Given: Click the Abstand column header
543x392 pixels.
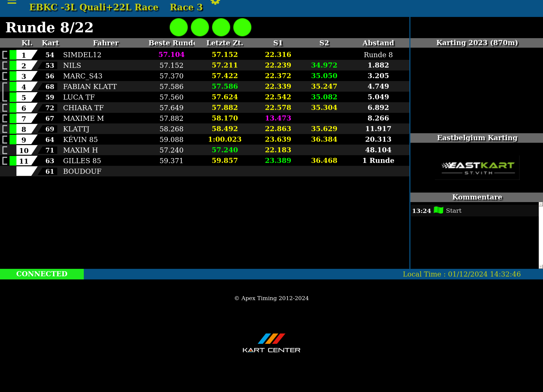Looking at the screenshot, I should (x=378, y=43).
